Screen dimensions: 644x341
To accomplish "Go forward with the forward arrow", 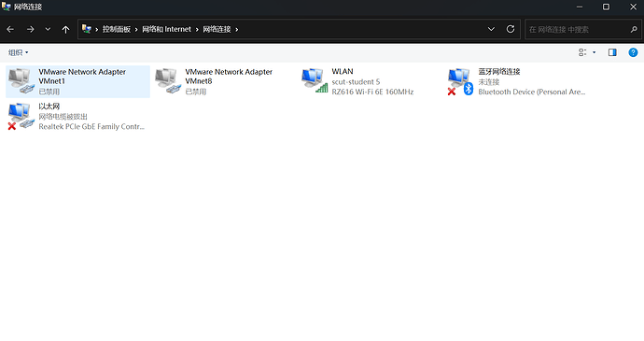I will point(31,29).
